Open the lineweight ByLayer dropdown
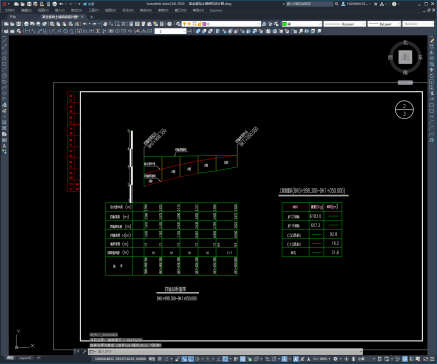 398,24
